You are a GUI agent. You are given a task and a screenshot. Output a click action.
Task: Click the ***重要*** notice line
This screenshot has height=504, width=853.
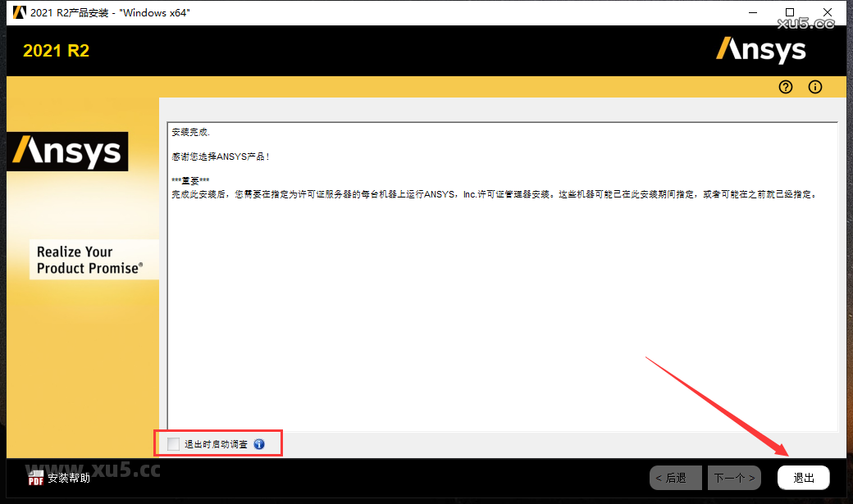[187, 179]
